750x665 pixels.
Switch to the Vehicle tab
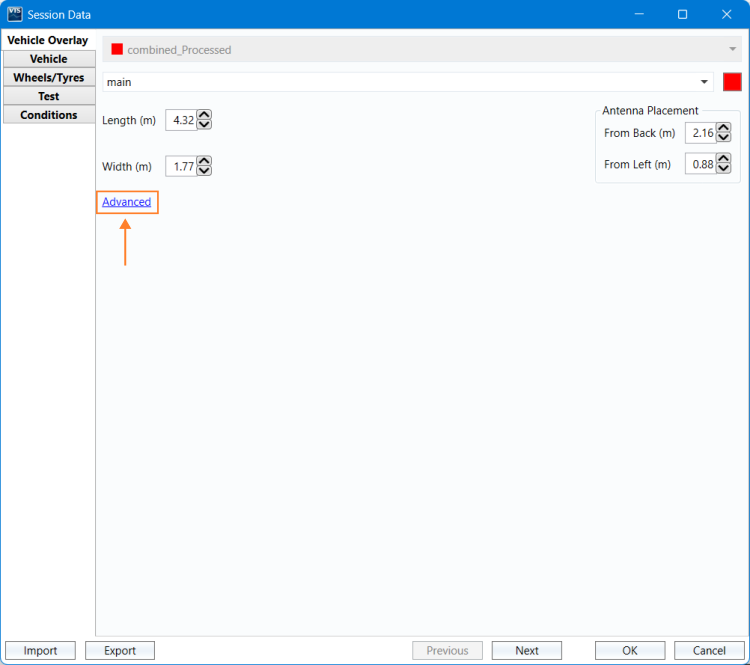click(48, 59)
